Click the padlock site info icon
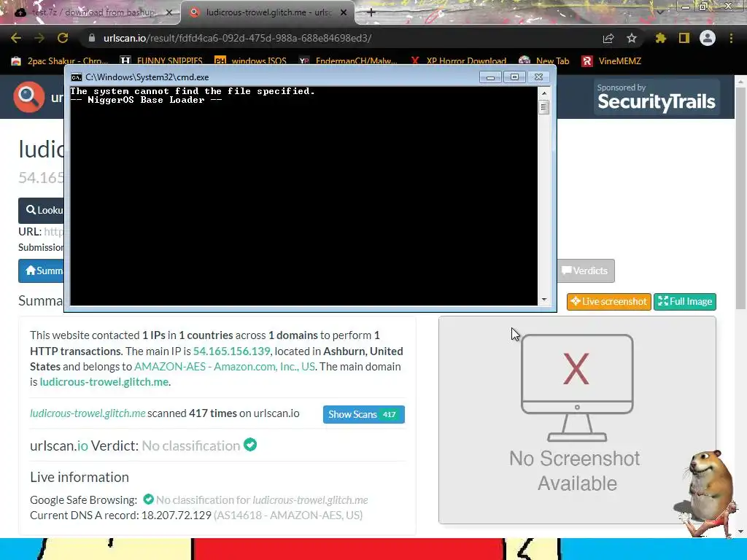 click(91, 38)
